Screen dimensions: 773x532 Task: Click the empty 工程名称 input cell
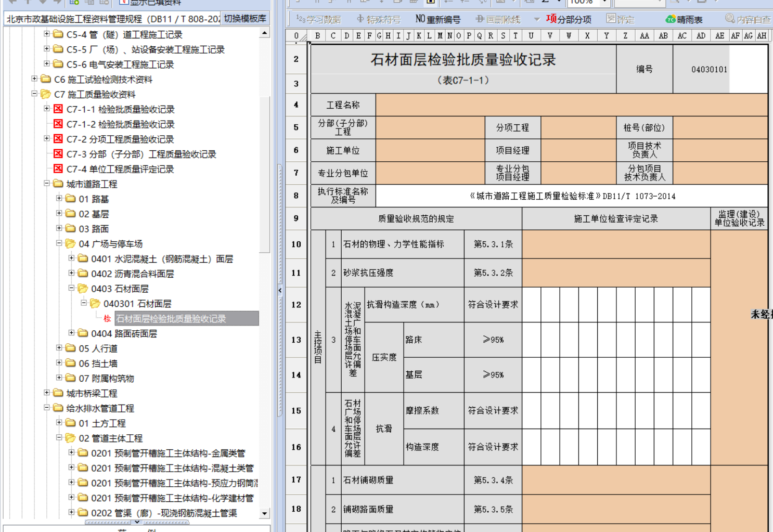(572, 105)
